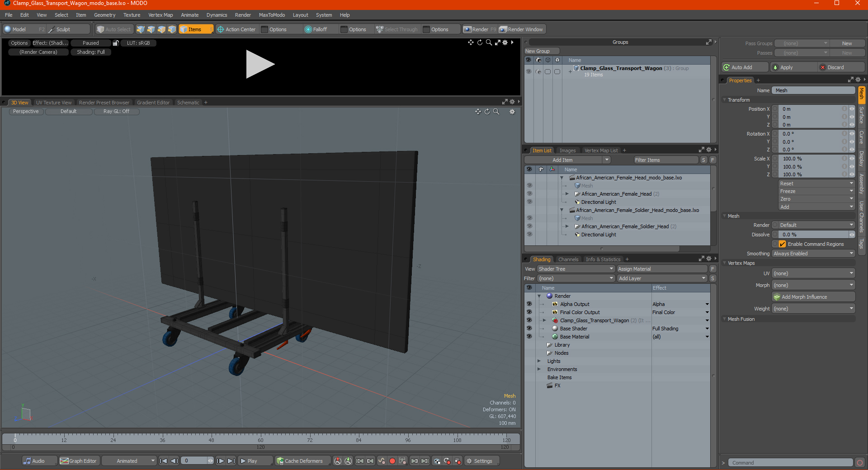This screenshot has height=470, width=868.
Task: Click New Group button
Action: pyautogui.click(x=542, y=51)
